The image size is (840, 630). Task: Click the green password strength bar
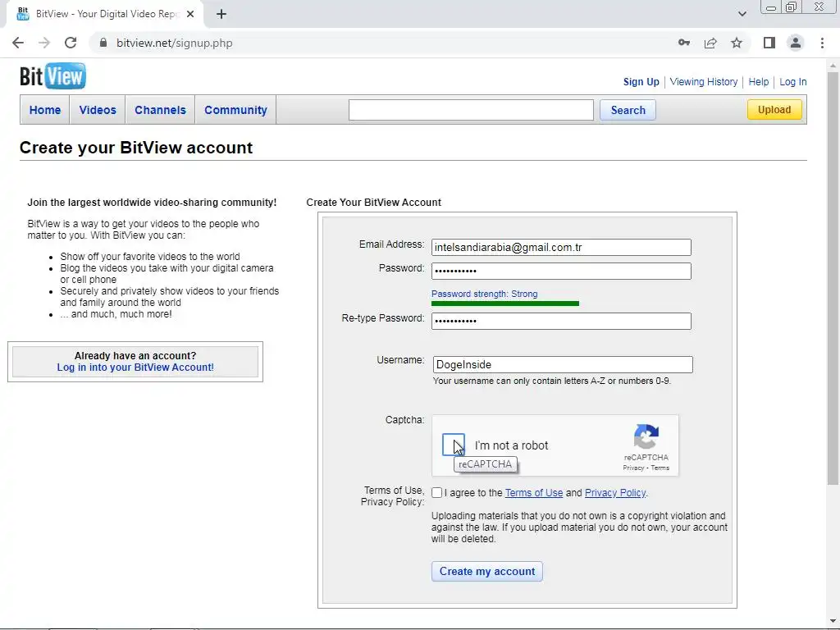[505, 304]
